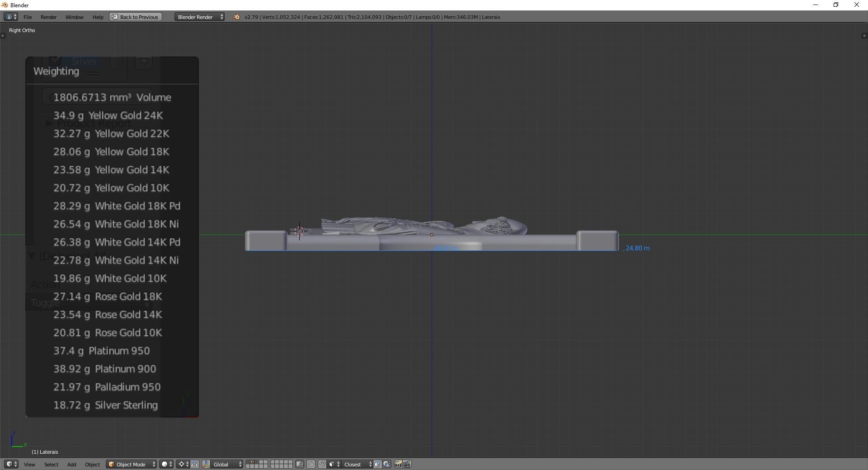This screenshot has width=868, height=470.
Task: Select the Platinum 950 weight row
Action: click(x=101, y=350)
